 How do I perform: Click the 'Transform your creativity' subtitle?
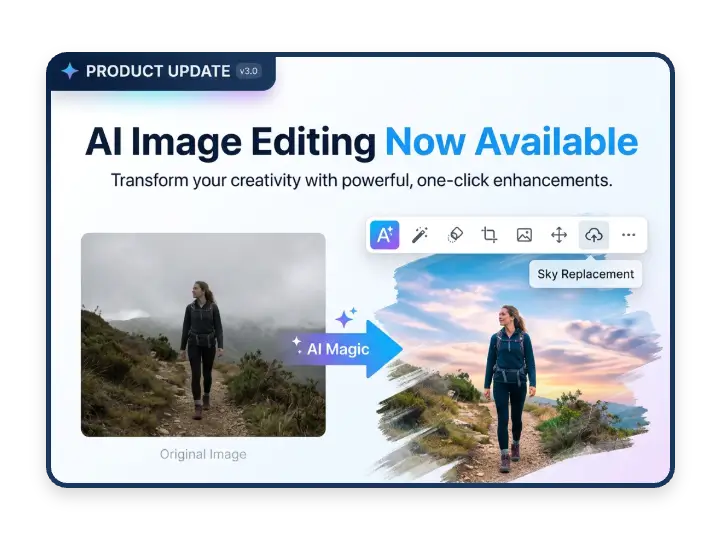tap(361, 182)
